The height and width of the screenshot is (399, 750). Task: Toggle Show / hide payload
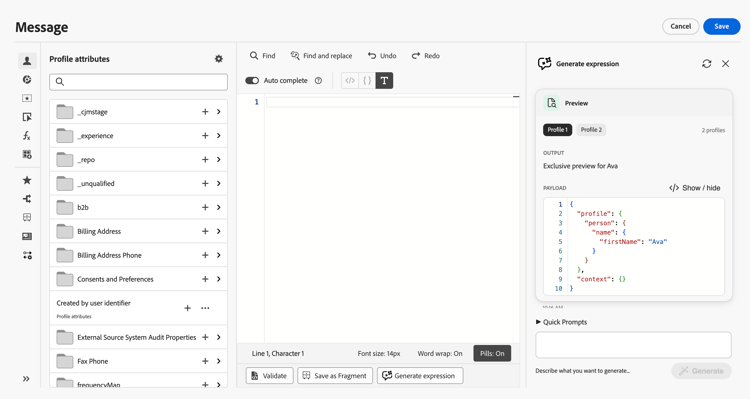695,188
